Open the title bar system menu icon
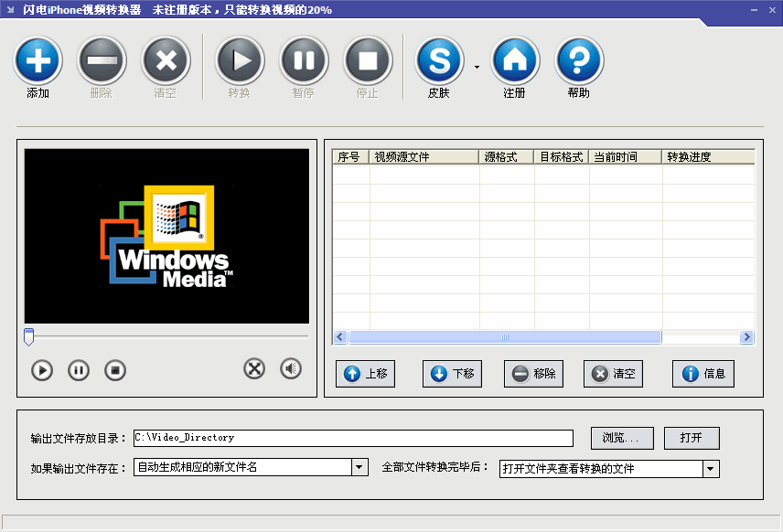The height and width of the screenshot is (532, 783). point(10,9)
